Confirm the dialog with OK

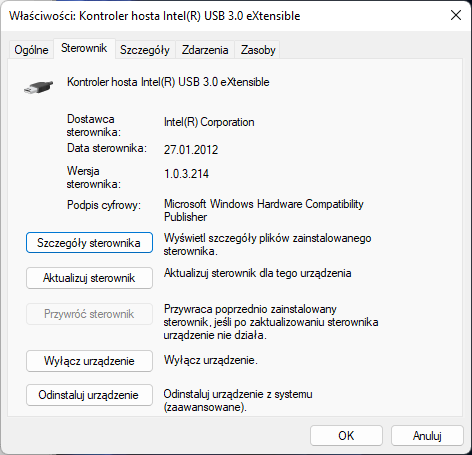[346, 436]
